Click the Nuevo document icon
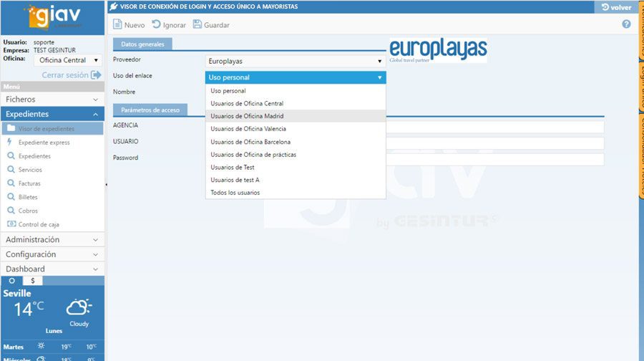 (117, 24)
